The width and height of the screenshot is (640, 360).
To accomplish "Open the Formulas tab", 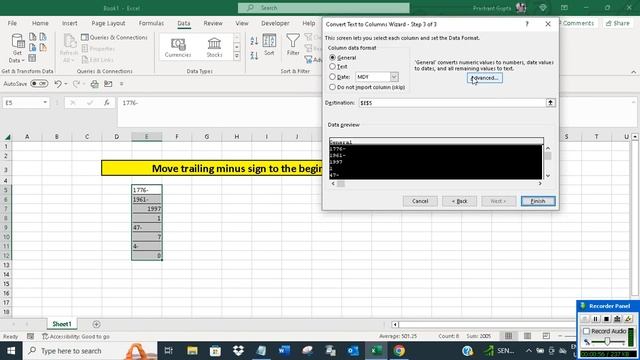I will (x=151, y=23).
